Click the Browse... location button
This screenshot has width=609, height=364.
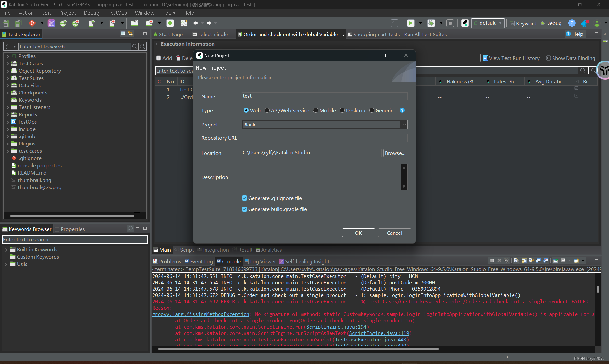(395, 153)
